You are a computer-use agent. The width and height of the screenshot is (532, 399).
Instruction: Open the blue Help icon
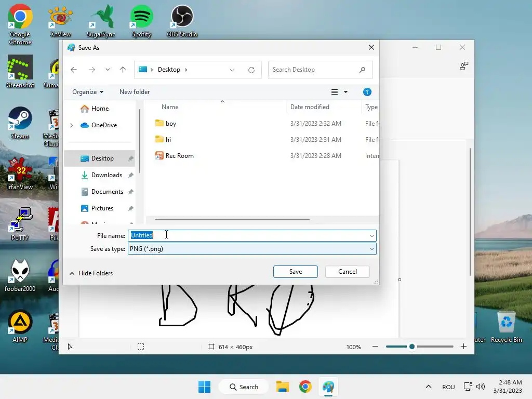(367, 92)
